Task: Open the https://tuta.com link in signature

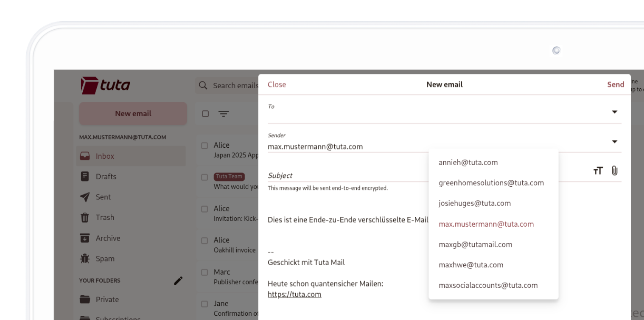Action: [x=294, y=294]
